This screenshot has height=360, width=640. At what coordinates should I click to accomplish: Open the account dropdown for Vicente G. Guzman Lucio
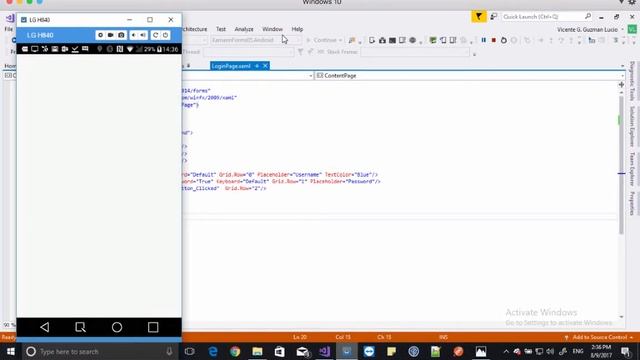(623, 29)
